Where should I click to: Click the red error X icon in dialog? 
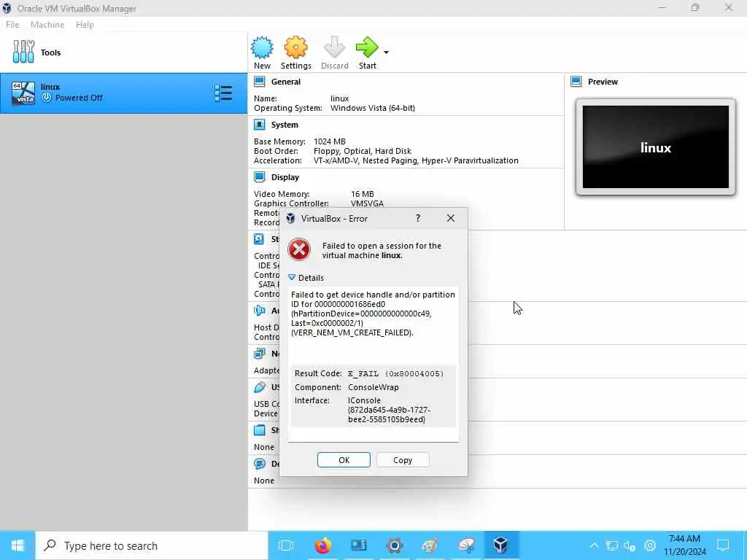pyautogui.click(x=299, y=249)
